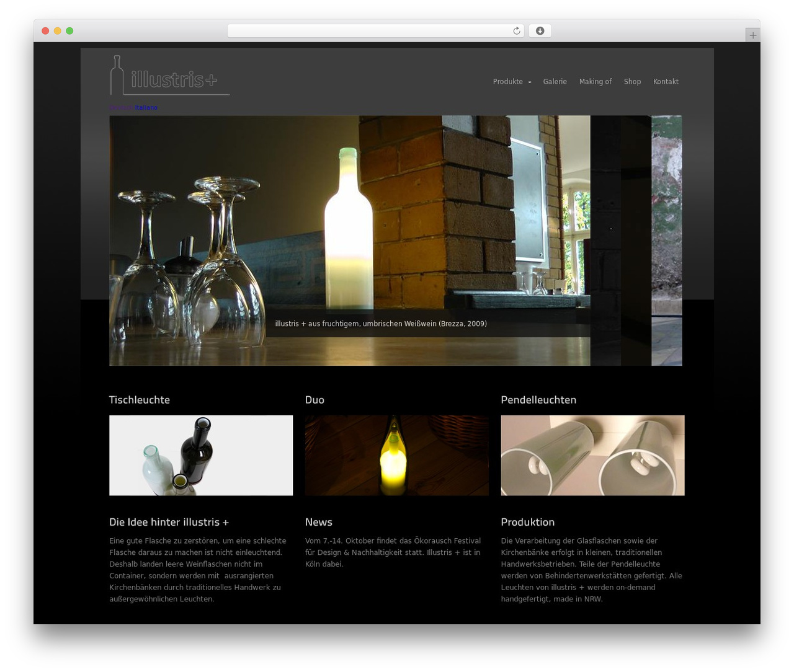Open the Kontakt page
Viewport: 794px width, 672px height.
click(x=666, y=82)
